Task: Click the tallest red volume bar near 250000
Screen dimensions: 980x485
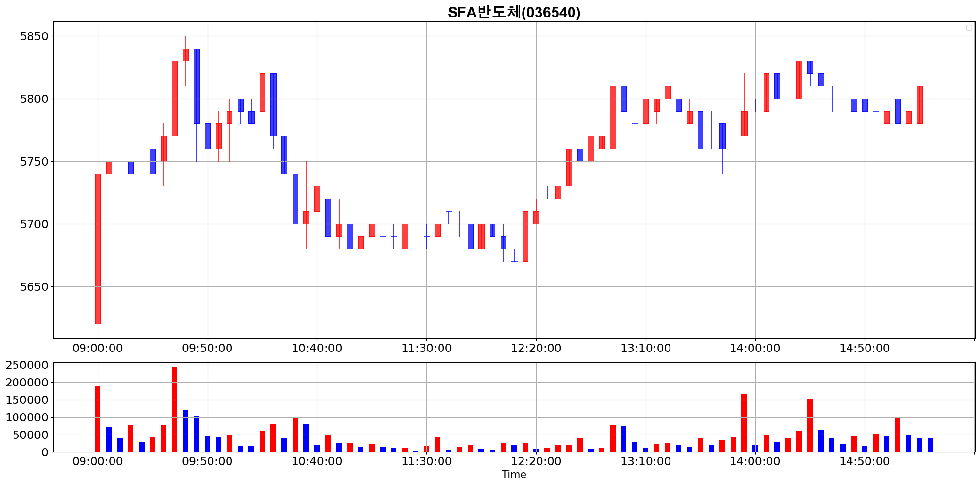Action: point(174,409)
